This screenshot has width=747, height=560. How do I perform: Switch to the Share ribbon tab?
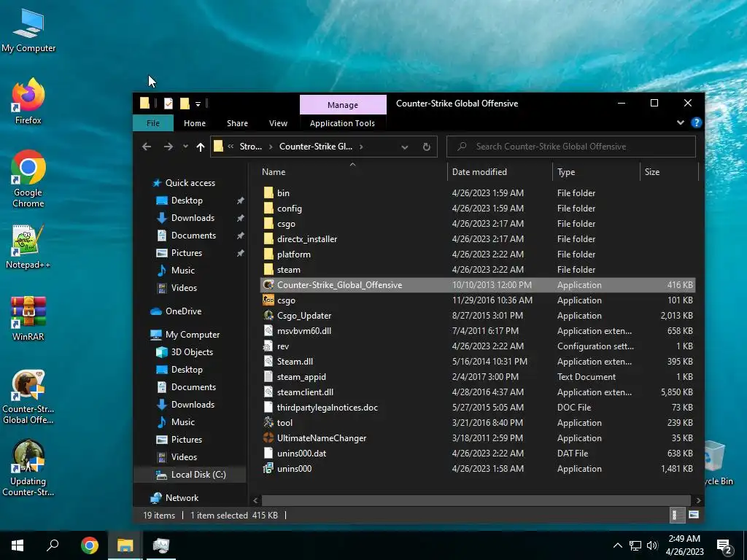point(237,122)
